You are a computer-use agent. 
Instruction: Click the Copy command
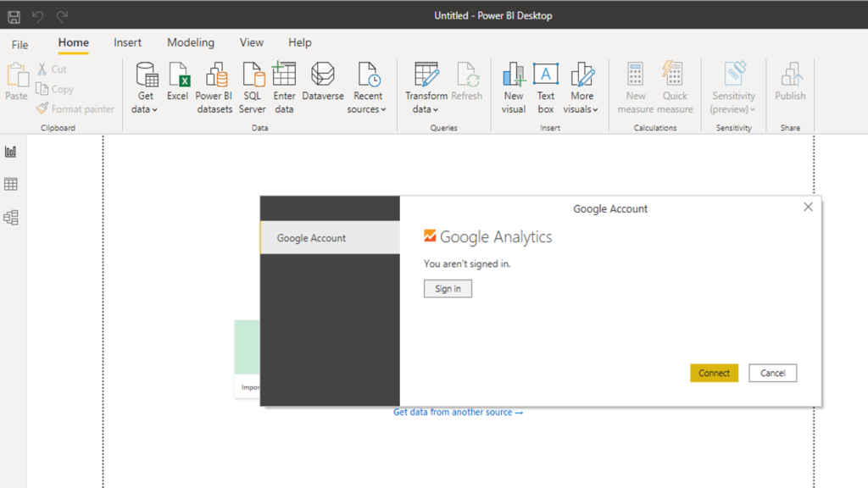pyautogui.click(x=54, y=89)
